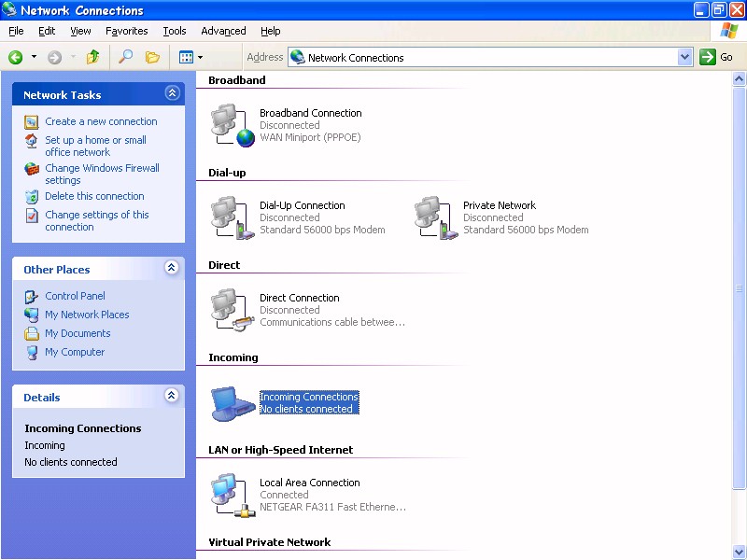Open the Advanced menu
747x560 pixels.
pyautogui.click(x=223, y=31)
